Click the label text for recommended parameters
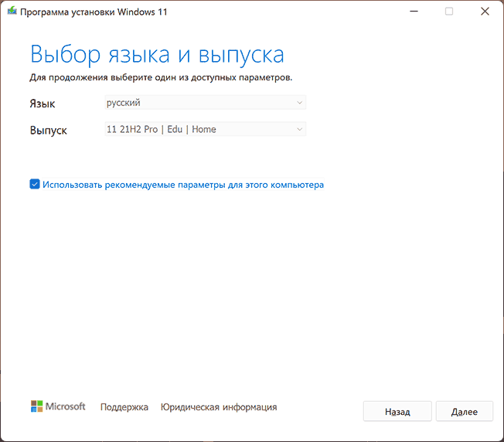Viewport: 504px width, 442px height. coord(183,185)
